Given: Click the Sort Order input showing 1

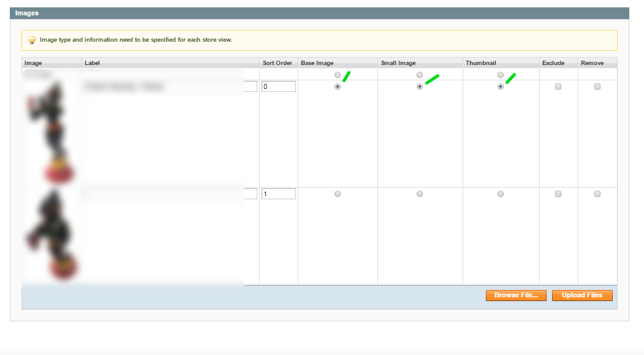Looking at the screenshot, I should [x=278, y=193].
